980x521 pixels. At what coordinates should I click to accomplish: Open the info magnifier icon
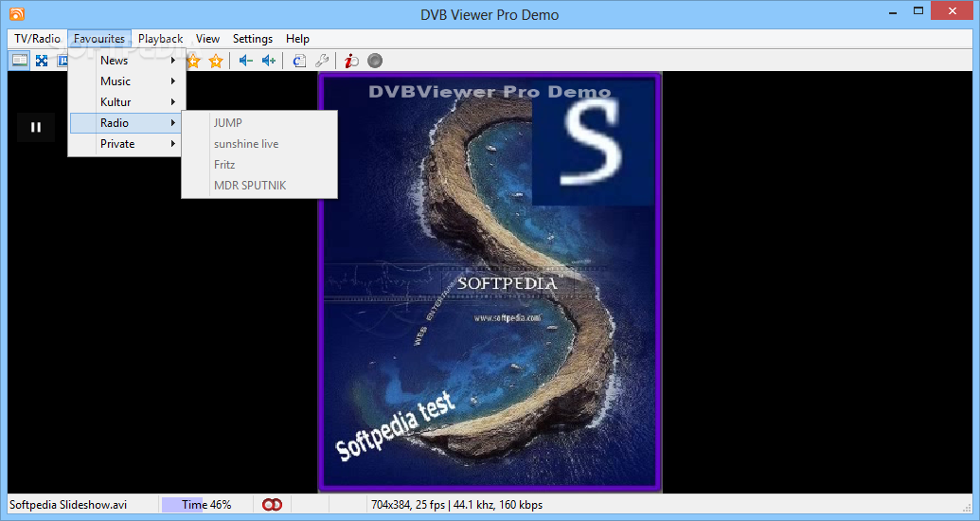pyautogui.click(x=351, y=61)
